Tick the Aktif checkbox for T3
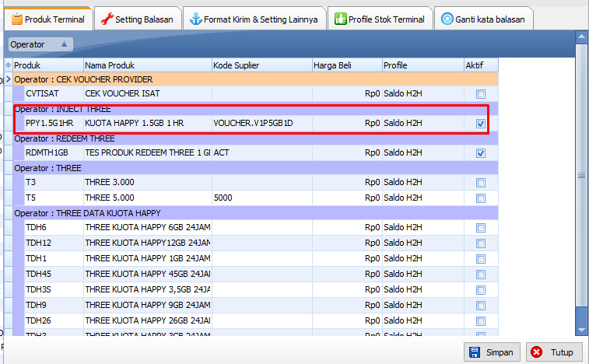 [x=480, y=183]
